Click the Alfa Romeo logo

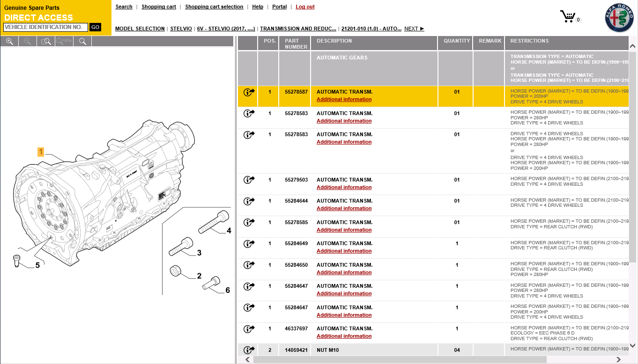coord(619,18)
